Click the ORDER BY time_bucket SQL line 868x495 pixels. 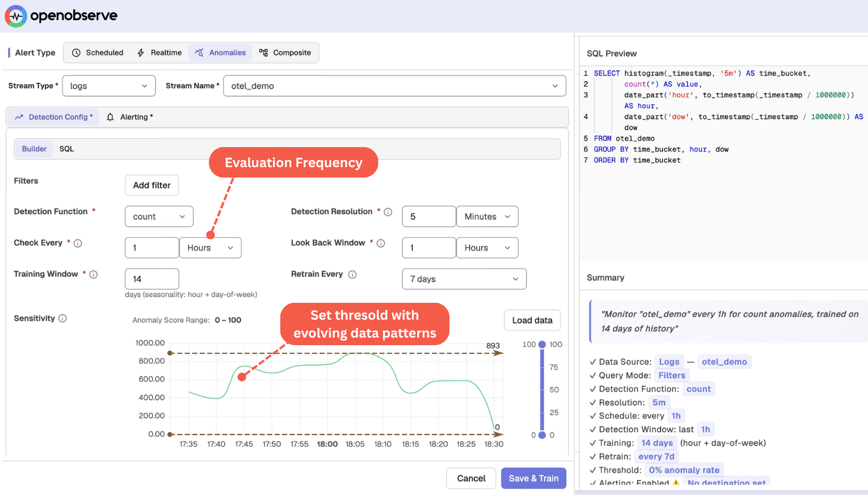coord(637,160)
